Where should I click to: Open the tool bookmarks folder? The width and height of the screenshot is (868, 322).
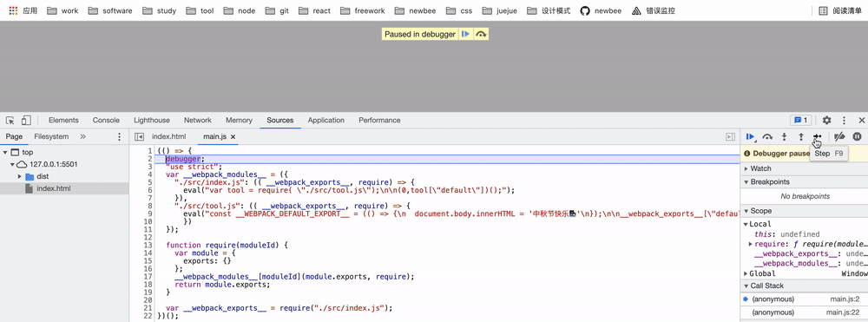[200, 10]
